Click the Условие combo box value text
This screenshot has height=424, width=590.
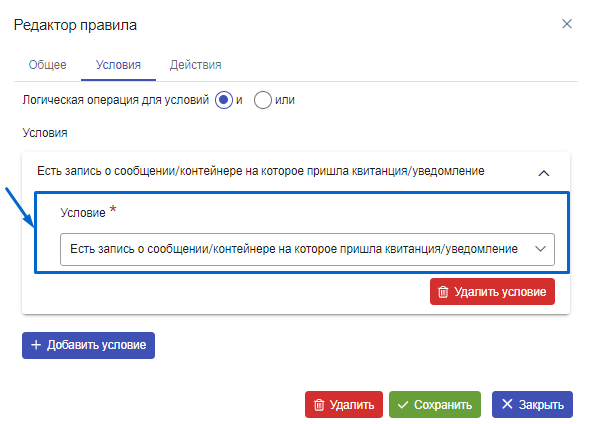pyautogui.click(x=294, y=249)
